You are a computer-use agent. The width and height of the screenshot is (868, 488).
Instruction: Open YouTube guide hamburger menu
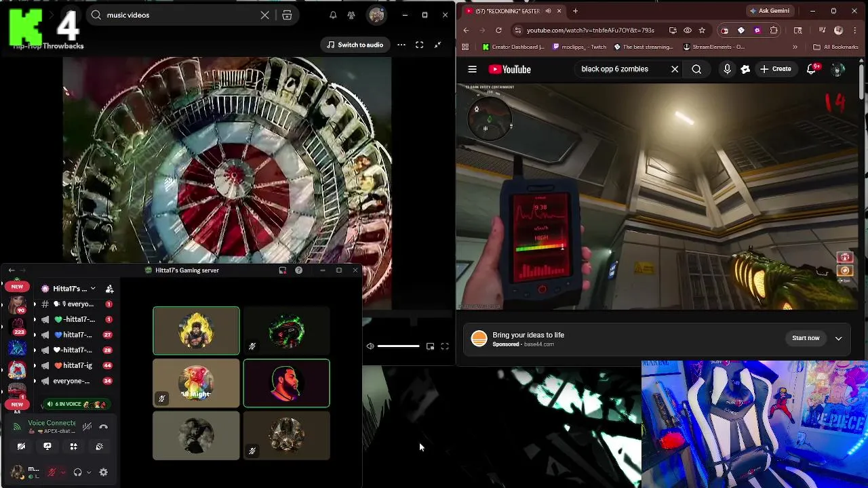click(473, 69)
